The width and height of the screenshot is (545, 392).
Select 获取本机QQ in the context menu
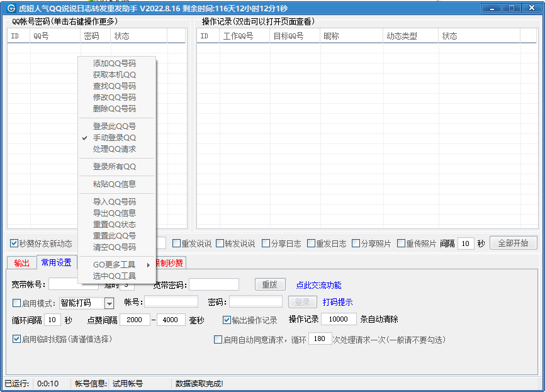(x=117, y=75)
